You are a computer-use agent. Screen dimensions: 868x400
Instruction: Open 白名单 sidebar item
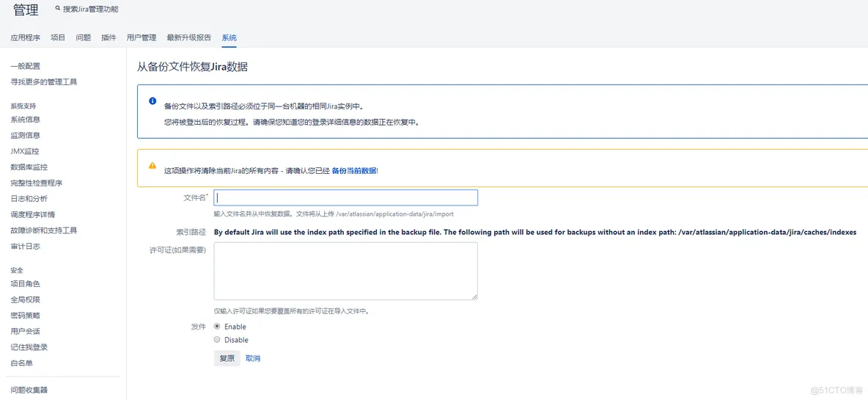click(x=21, y=363)
